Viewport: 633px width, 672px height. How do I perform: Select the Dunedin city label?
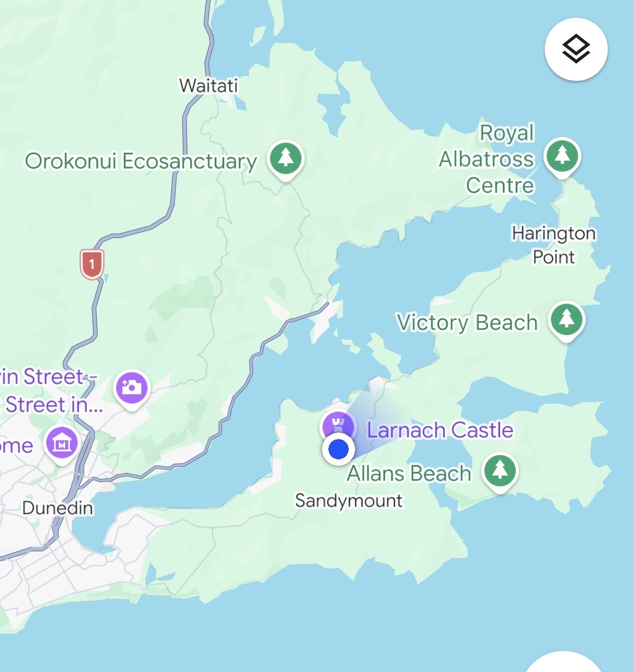58,508
